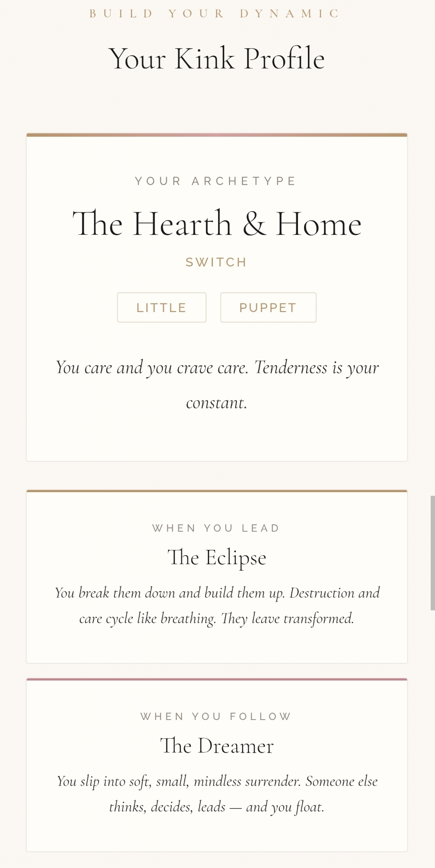
Task: Click the page scrollbar thumb
Action: (432, 553)
